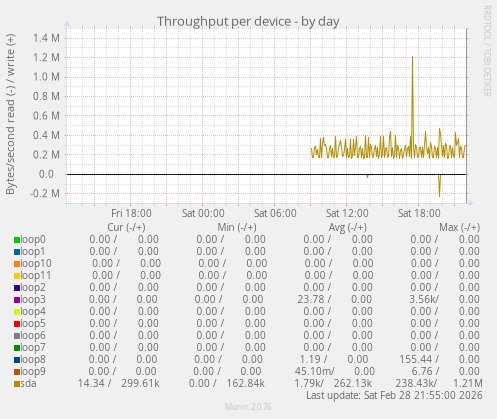Click the loop4 lime color swatch
Screen dimensions: 497x419
tap(17, 312)
